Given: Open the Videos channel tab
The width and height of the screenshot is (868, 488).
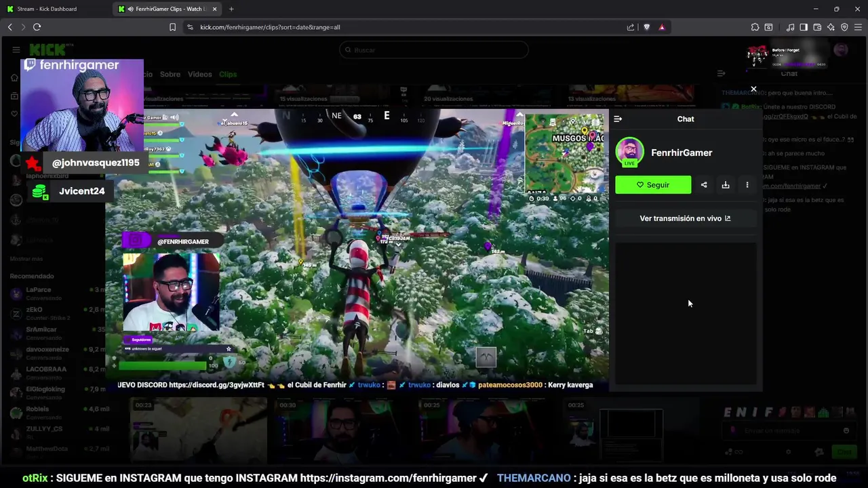Looking at the screenshot, I should point(200,74).
